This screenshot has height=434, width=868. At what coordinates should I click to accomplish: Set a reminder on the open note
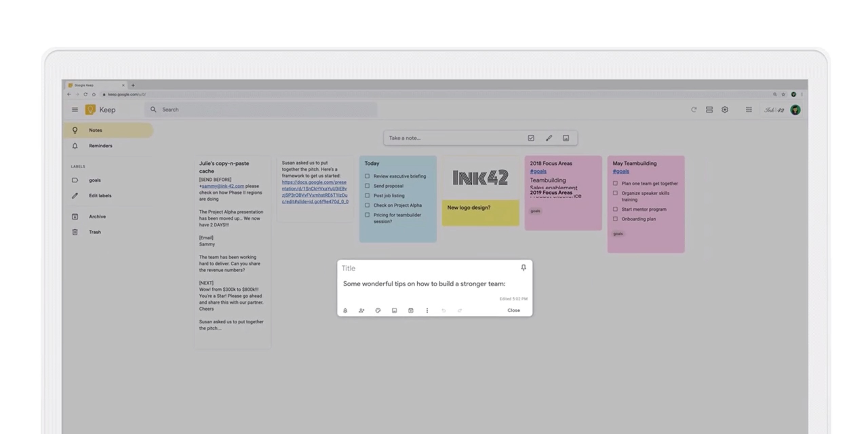[x=345, y=310]
